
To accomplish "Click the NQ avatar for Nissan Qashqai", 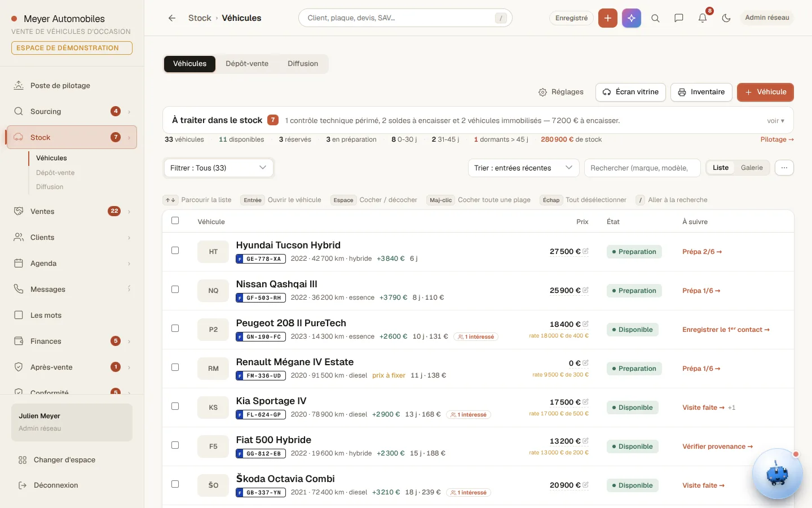I will (213, 291).
